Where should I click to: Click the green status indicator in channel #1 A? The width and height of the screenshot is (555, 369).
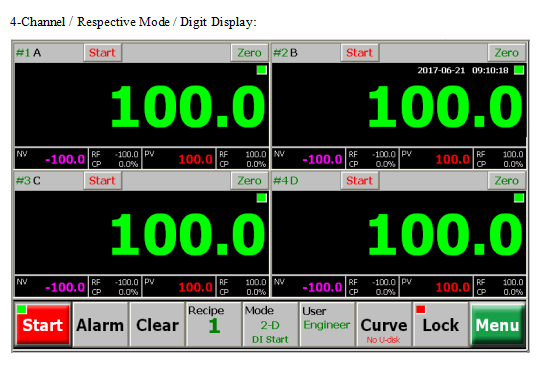[262, 70]
